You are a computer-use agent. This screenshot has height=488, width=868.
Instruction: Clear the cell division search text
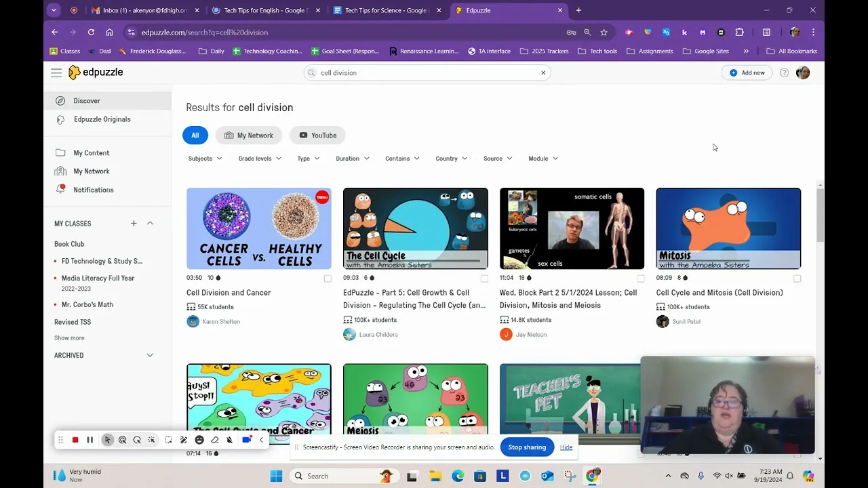(542, 73)
